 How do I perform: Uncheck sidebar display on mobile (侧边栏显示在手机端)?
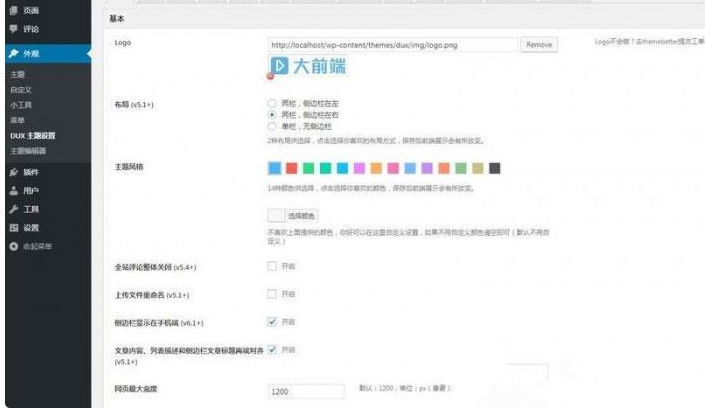(272, 322)
